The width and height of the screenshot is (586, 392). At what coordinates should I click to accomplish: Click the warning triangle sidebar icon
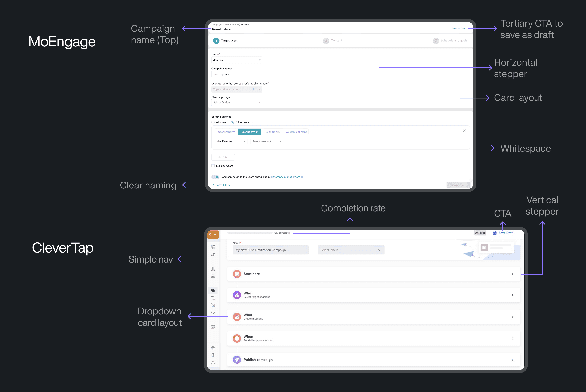213,362
